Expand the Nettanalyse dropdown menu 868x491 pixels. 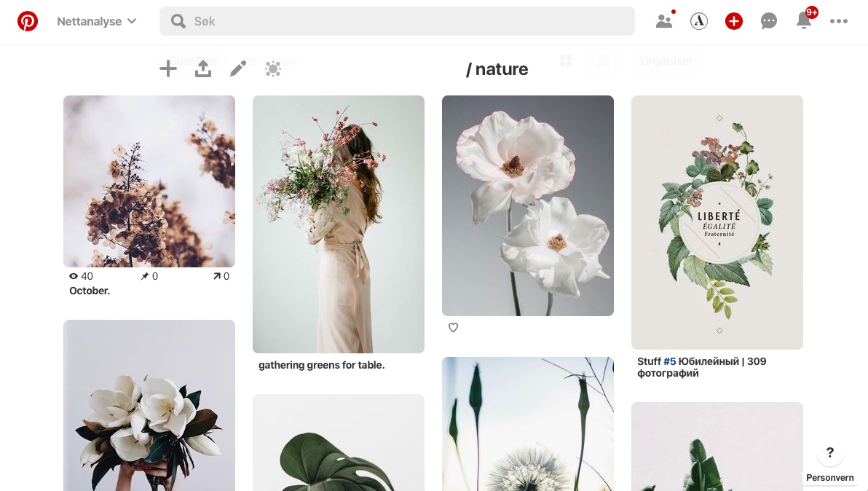(96, 21)
